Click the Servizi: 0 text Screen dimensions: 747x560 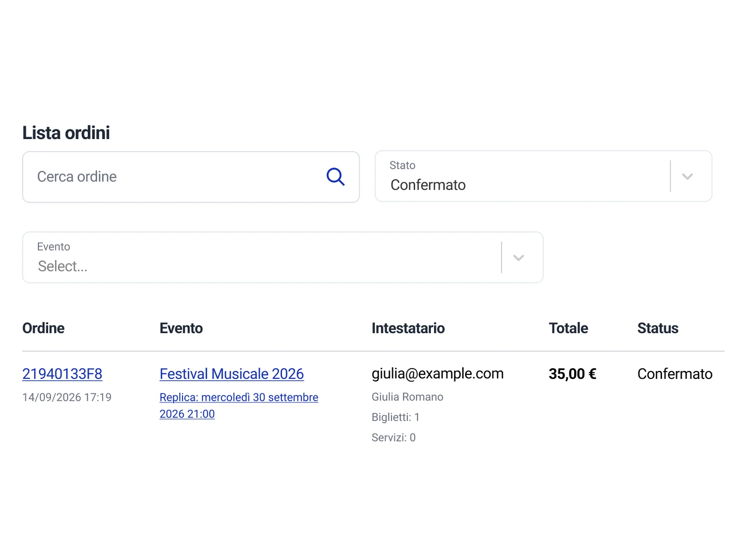pos(394,437)
